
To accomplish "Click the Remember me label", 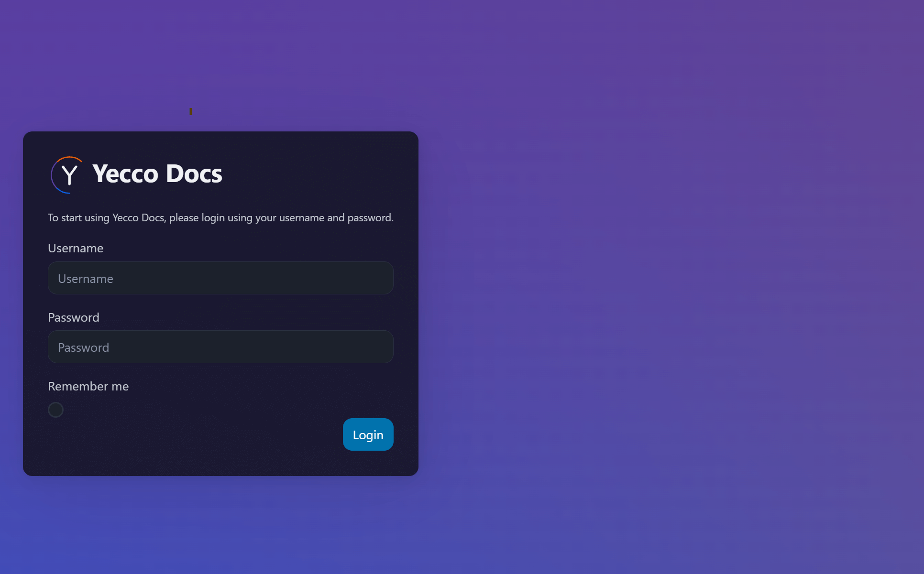I will (88, 386).
